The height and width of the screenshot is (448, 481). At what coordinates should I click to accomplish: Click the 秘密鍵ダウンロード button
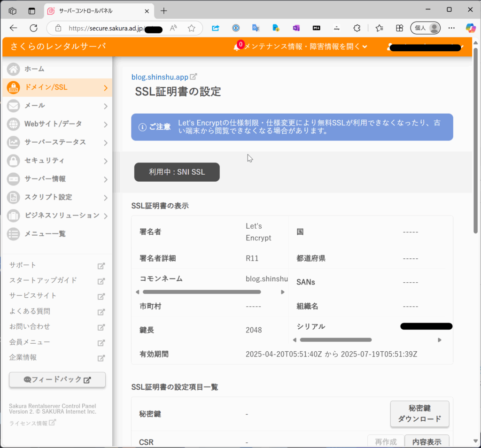click(419, 414)
